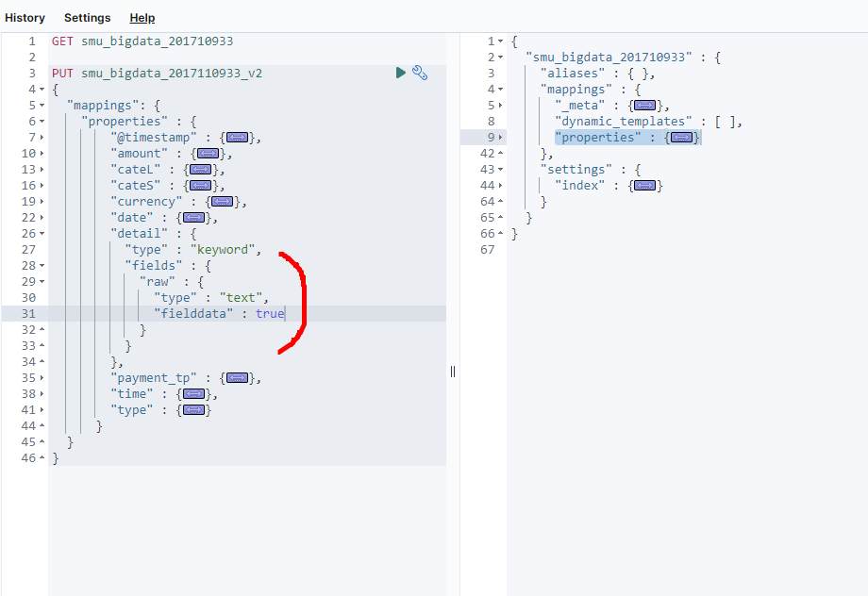The height and width of the screenshot is (596, 868).
Task: Collapse response settings arrow at line 43
Action: (x=500, y=170)
